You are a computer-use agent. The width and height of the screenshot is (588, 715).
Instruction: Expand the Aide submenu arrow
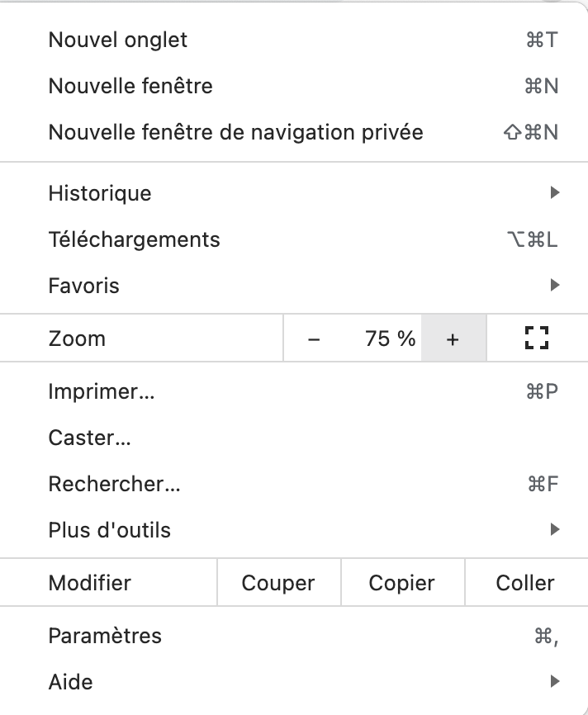click(554, 682)
